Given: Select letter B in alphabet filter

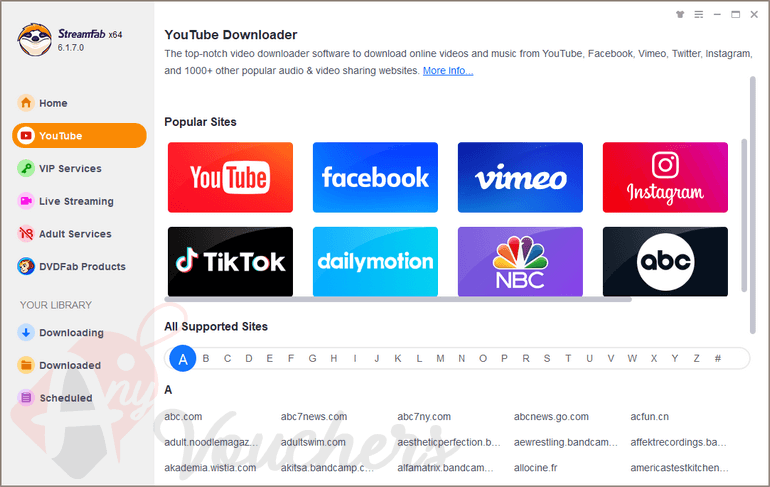Looking at the screenshot, I should tap(206, 358).
